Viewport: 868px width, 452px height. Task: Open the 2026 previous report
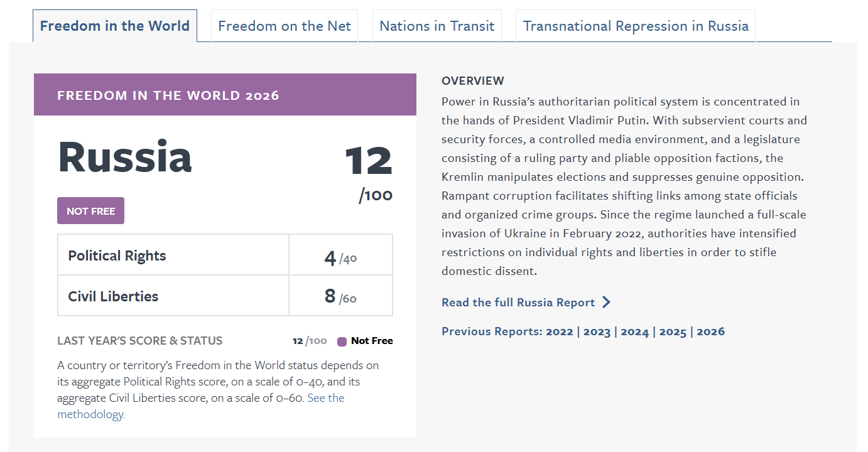(x=710, y=331)
